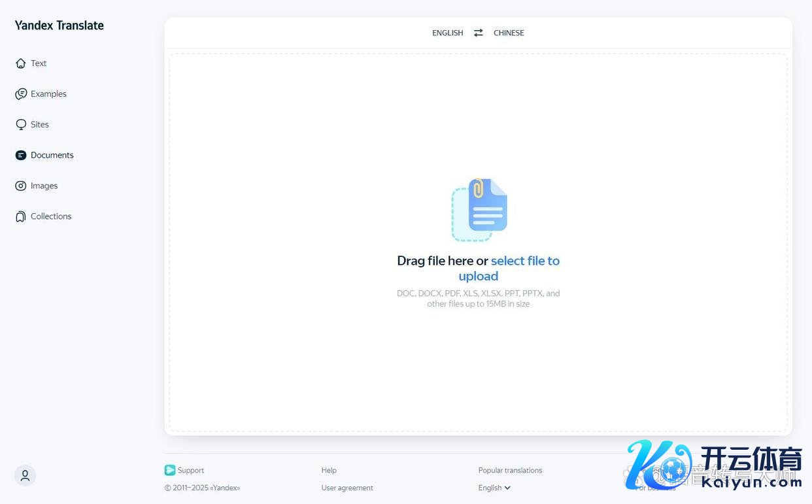
Task: Click the Text house icon in sidebar
Action: click(x=21, y=63)
